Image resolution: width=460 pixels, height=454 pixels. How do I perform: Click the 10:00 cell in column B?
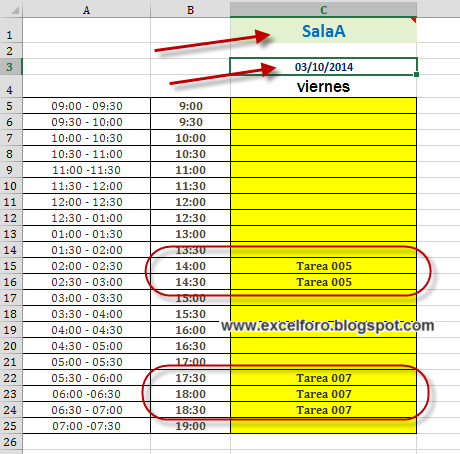coord(190,138)
